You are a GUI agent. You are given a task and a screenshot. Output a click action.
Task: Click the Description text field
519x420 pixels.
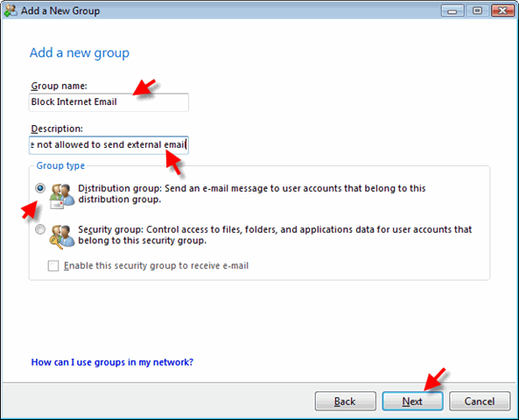(x=109, y=145)
